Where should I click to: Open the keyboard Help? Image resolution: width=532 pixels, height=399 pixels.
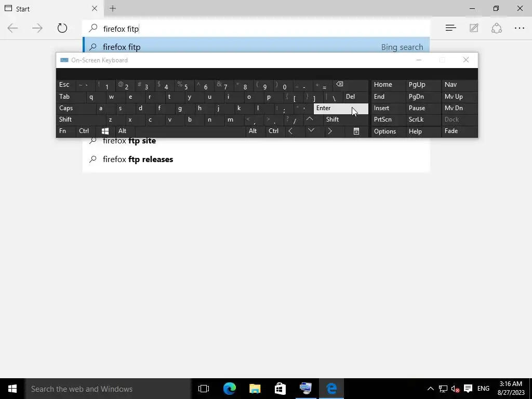423,131
